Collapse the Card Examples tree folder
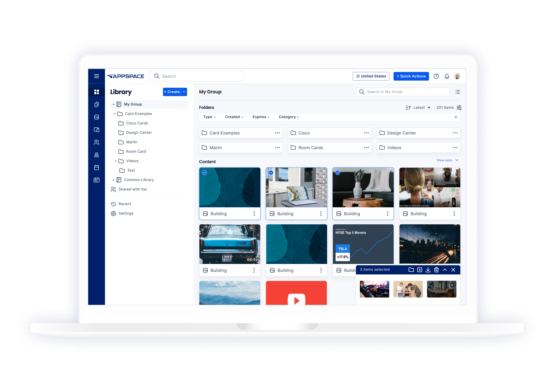 115,114
